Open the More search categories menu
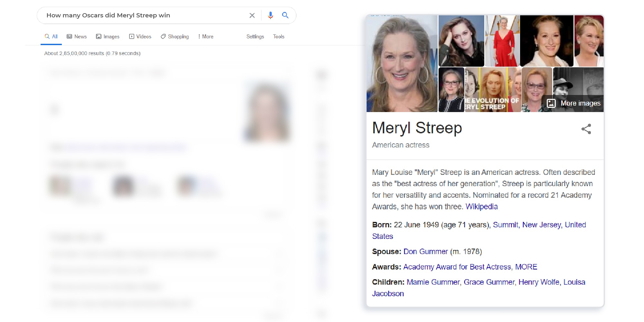Image resolution: width=644 pixels, height=322 pixels. click(205, 37)
